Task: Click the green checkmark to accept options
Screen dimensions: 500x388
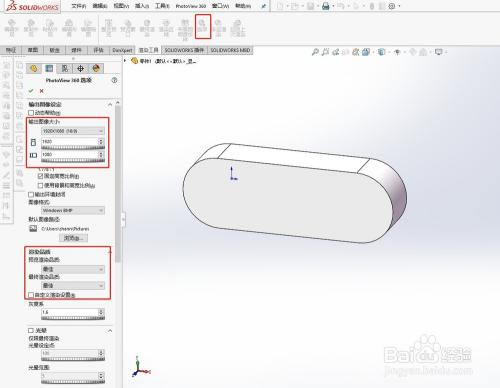Action: click(31, 91)
